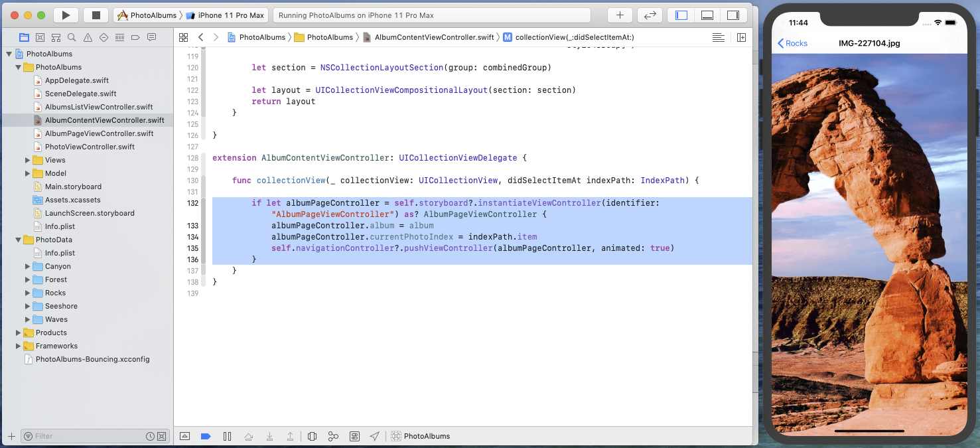Open Debug View Hierarchy
Viewport: 980px width, 448px height.
(312, 436)
